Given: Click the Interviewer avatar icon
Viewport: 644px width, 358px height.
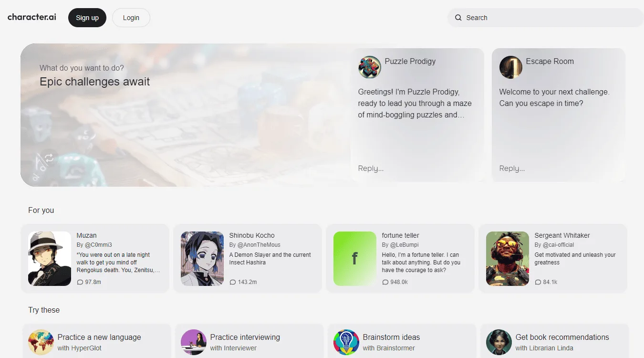Looking at the screenshot, I should click(x=193, y=342).
